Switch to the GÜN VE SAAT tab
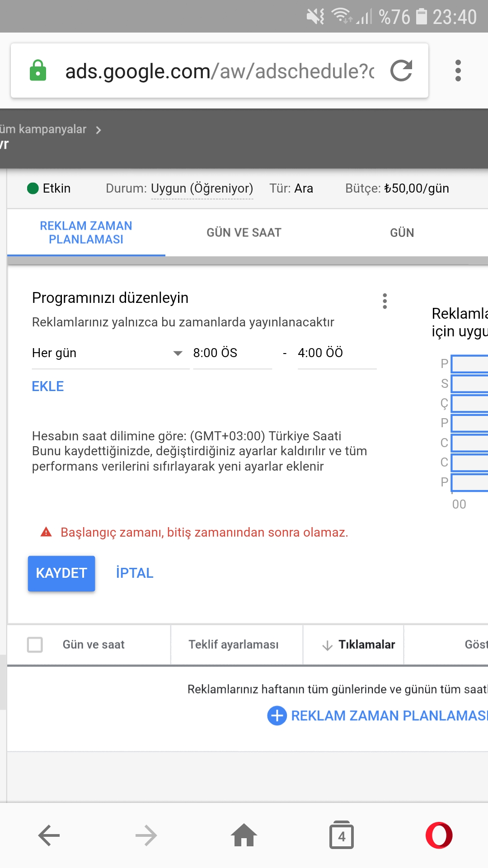The width and height of the screenshot is (488, 868). [x=244, y=233]
